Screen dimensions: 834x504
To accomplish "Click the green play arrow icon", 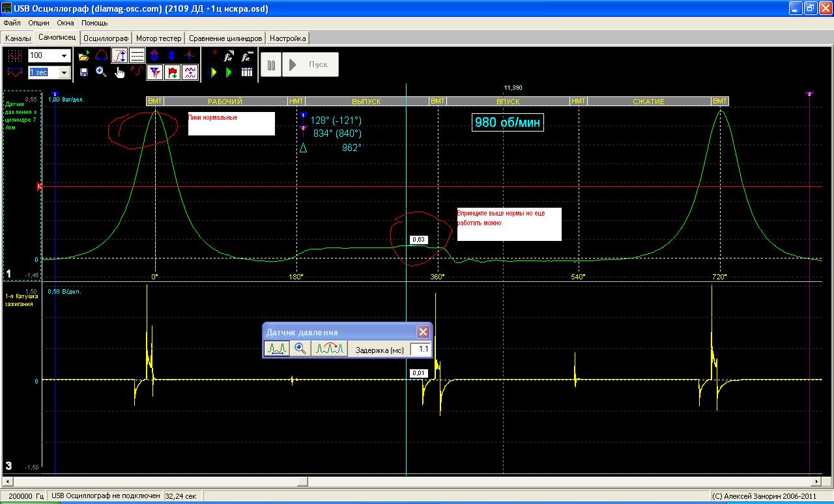I will coord(229,72).
